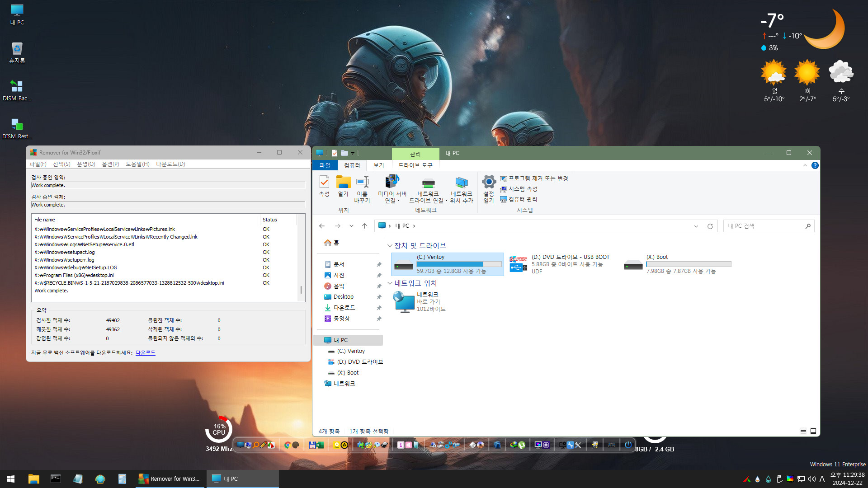Open the 옵션(P) menu in Remover
868x488 pixels.
pos(110,164)
